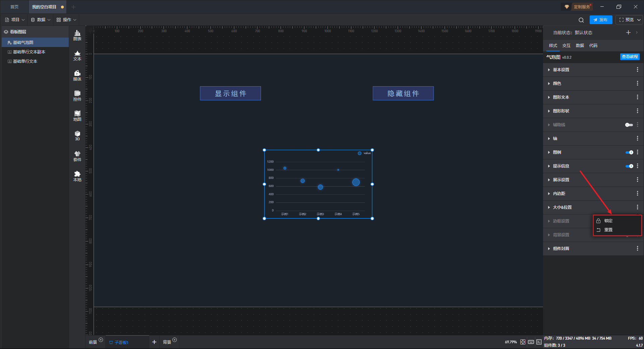Viewport: 644px width, 349px height.
Task: Switch to the 首页 home tab
Action: 14,7
